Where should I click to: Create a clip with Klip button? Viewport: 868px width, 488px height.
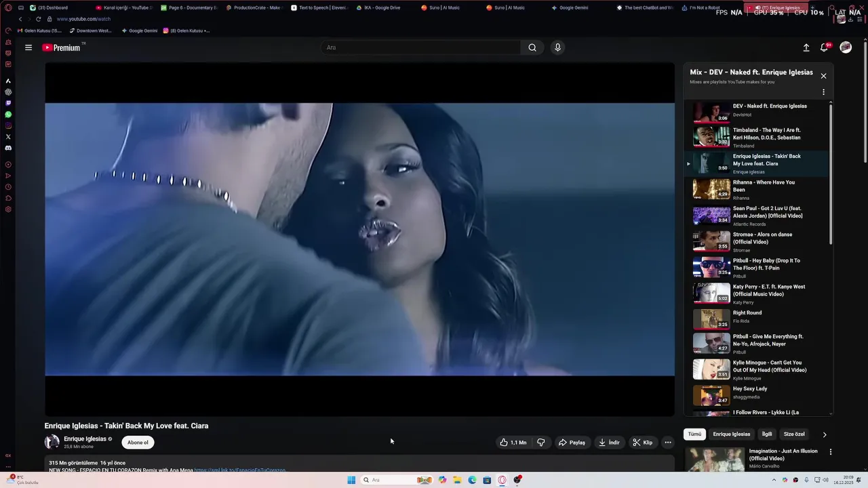[x=642, y=443]
